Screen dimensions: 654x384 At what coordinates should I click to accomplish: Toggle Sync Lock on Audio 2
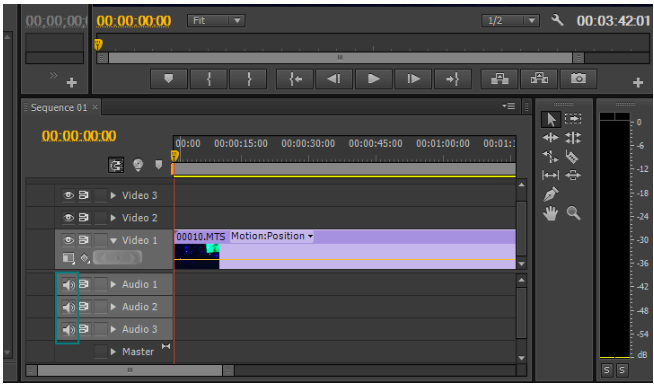point(84,307)
